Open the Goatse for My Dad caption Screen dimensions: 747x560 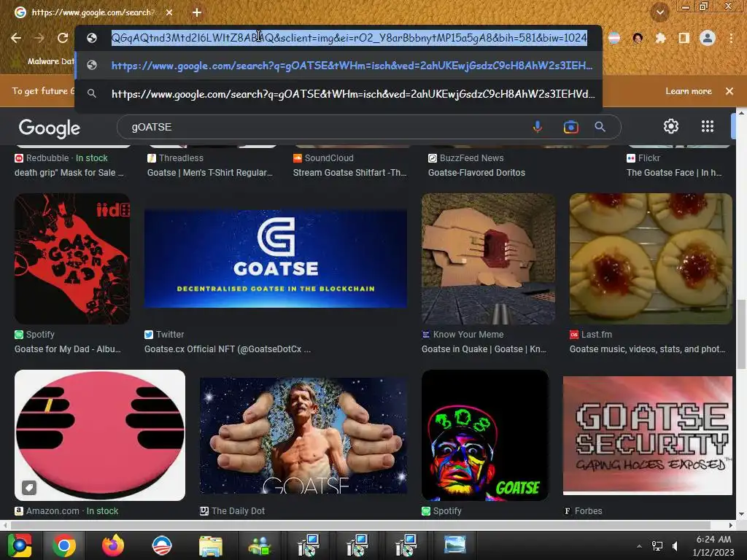(x=68, y=349)
